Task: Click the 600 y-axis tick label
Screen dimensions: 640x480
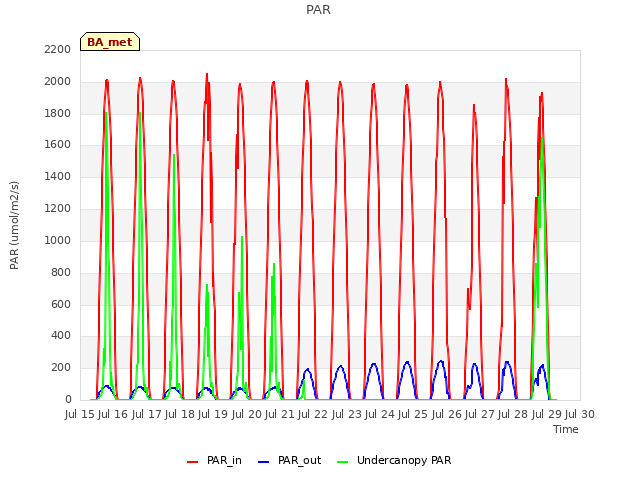Action: (x=61, y=304)
